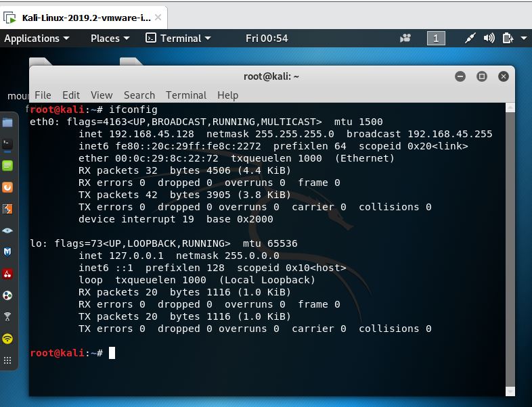The width and height of the screenshot is (532, 407).
Task: Click the volume speaker icon in top bar
Action: click(489, 39)
